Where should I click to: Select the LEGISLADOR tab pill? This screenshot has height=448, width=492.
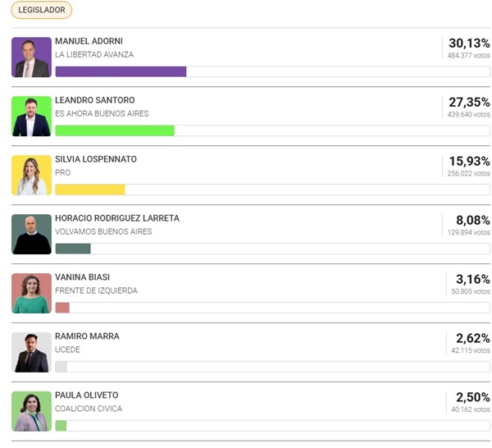[42, 10]
